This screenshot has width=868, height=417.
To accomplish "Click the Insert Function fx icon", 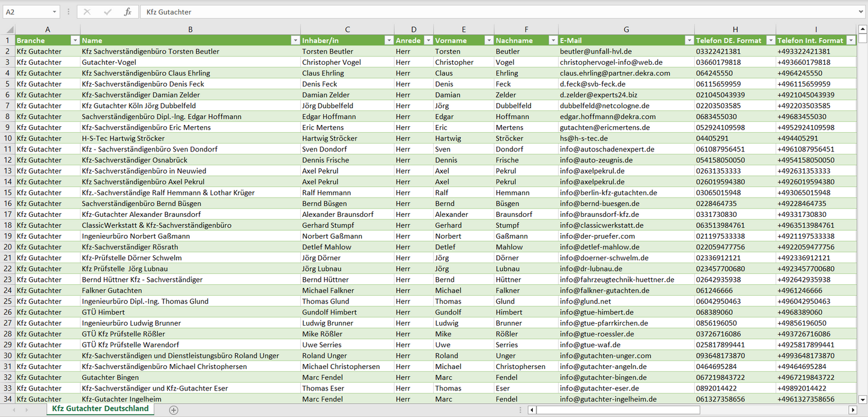I will [127, 12].
